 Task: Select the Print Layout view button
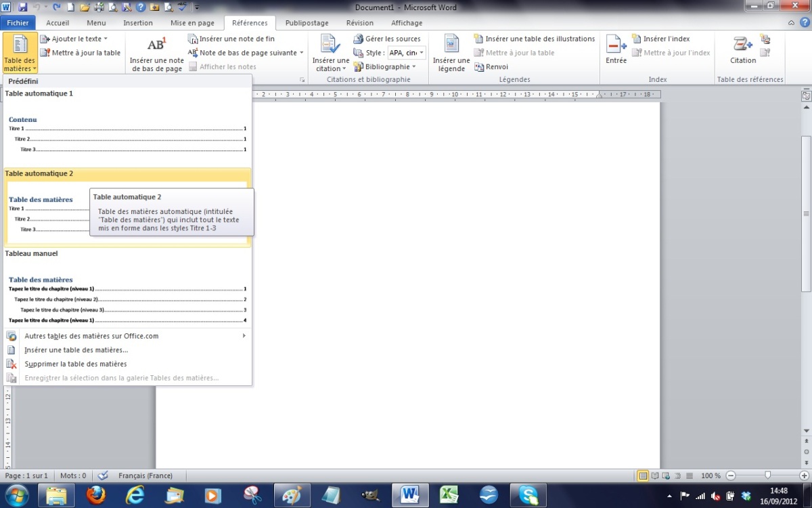643,475
